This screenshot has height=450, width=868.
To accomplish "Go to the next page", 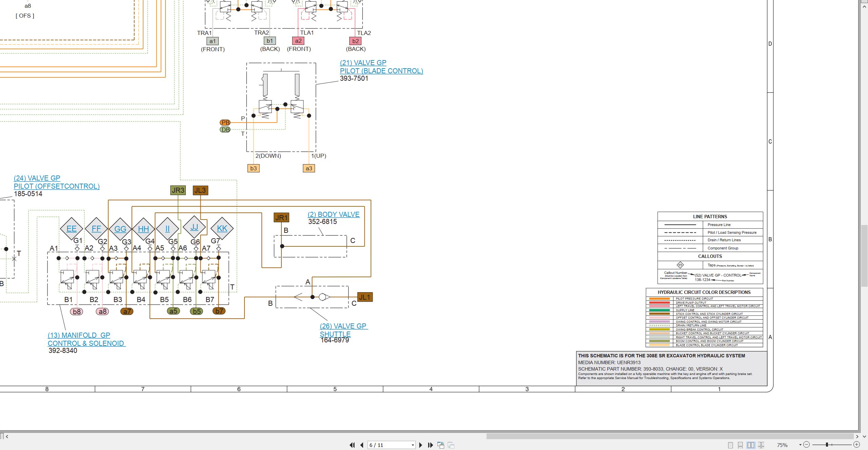I will (421, 445).
